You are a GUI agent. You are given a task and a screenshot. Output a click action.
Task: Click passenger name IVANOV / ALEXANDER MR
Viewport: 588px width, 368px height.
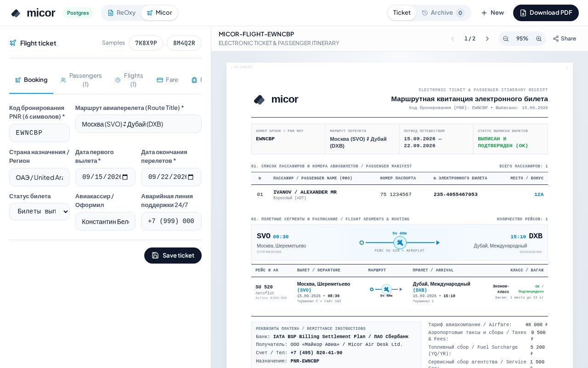(x=305, y=192)
